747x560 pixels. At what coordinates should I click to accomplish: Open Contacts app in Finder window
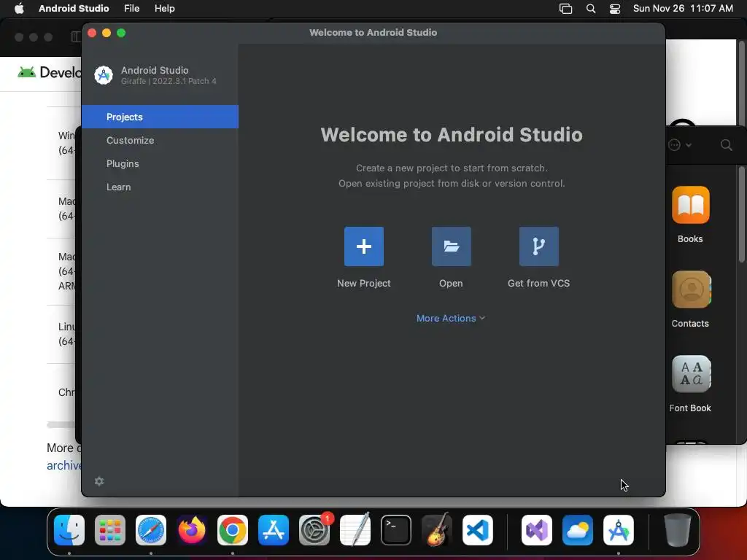coord(692,289)
